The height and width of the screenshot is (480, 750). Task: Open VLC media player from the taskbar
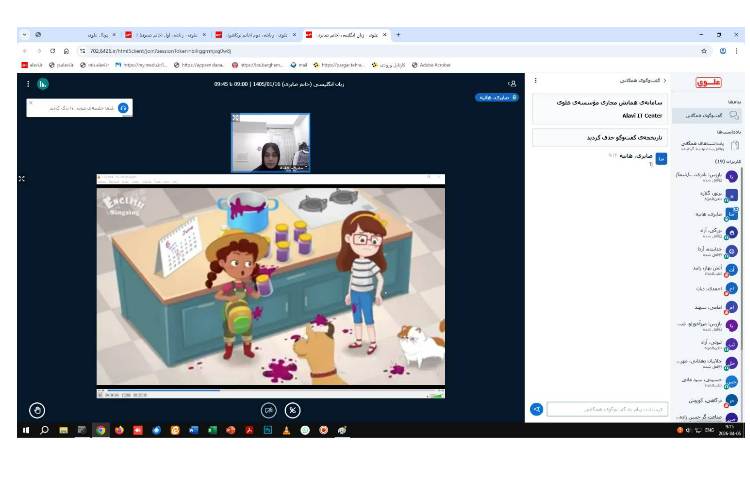(286, 430)
